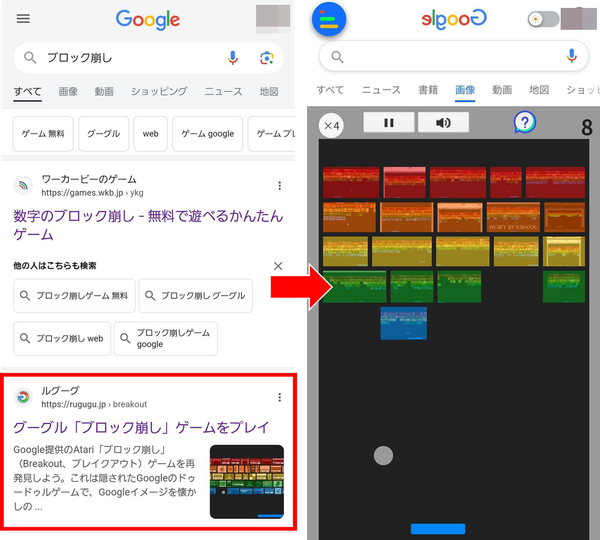
Task: Select the 地図 tab in elgooG
Action: (x=539, y=90)
